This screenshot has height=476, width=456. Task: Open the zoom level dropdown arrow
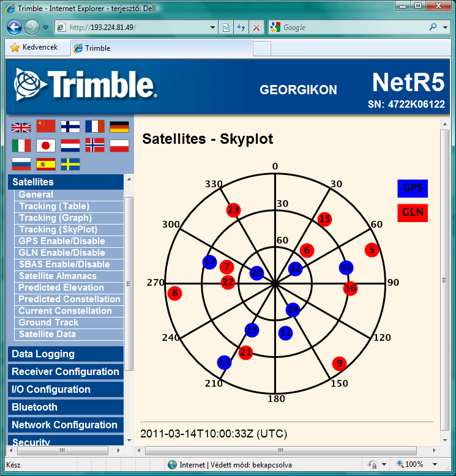435,464
